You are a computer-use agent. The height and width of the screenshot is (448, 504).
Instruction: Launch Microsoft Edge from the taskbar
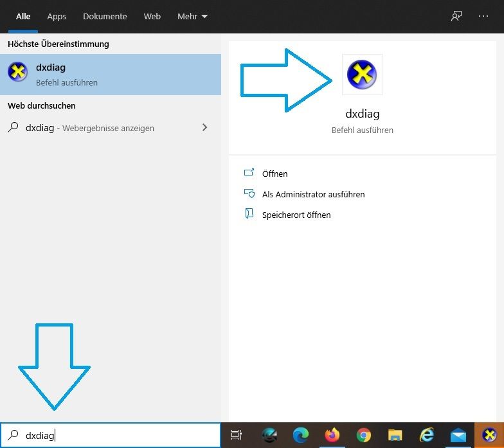(300, 435)
